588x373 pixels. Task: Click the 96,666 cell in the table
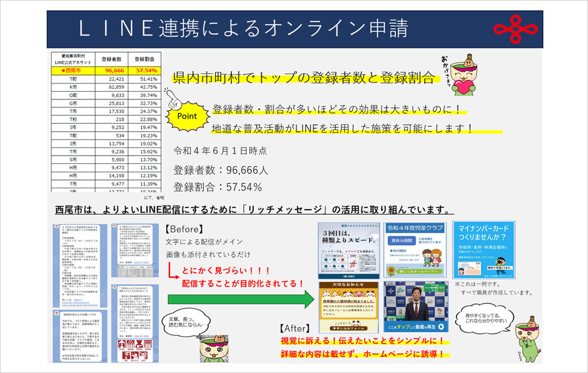click(x=112, y=71)
